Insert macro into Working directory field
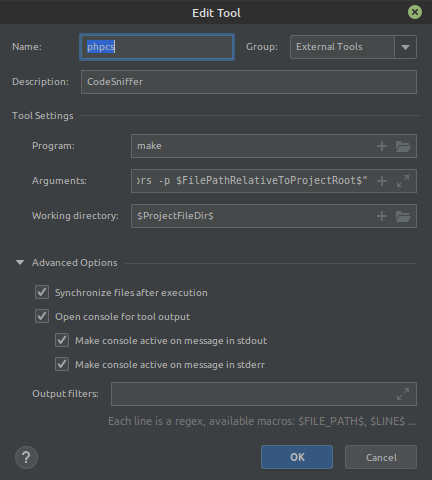The height and width of the screenshot is (480, 432). pyautogui.click(x=382, y=216)
